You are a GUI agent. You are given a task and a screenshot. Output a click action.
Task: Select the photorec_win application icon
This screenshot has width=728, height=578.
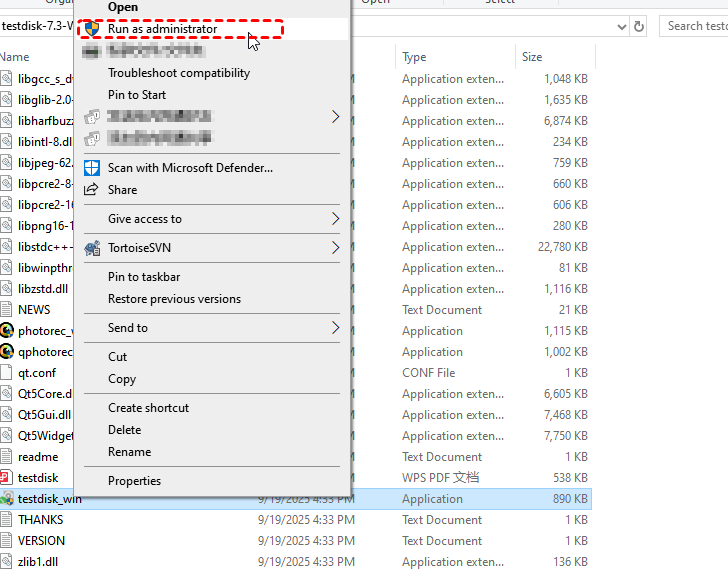[7, 331]
